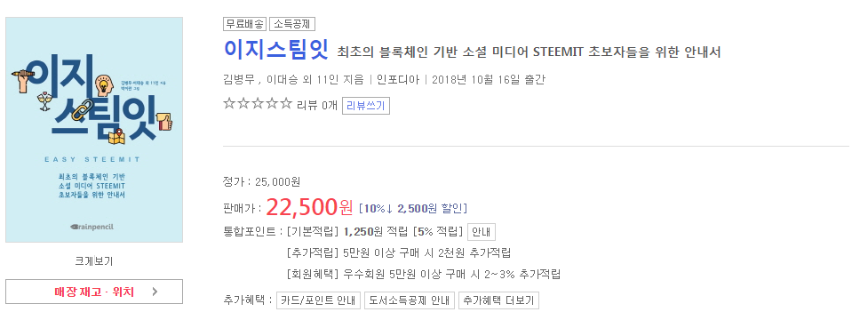Click the fourth review rating star
This screenshot has width=868, height=328.
pyautogui.click(x=271, y=104)
